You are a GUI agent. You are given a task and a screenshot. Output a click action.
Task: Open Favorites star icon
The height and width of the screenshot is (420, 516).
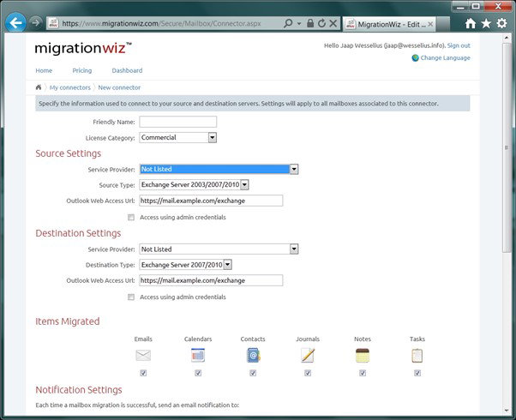click(x=486, y=23)
